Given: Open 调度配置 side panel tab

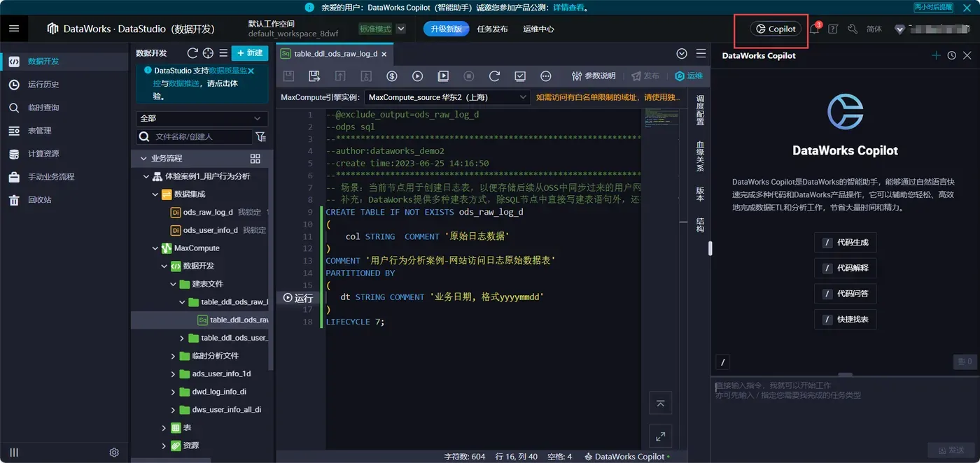Looking at the screenshot, I should pyautogui.click(x=700, y=110).
